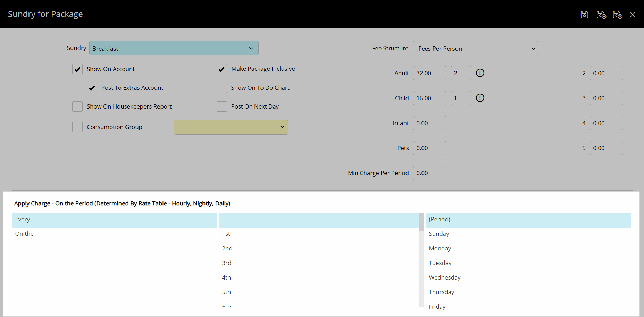
Task: Open the Consumption Group dropdown list
Action: click(231, 127)
